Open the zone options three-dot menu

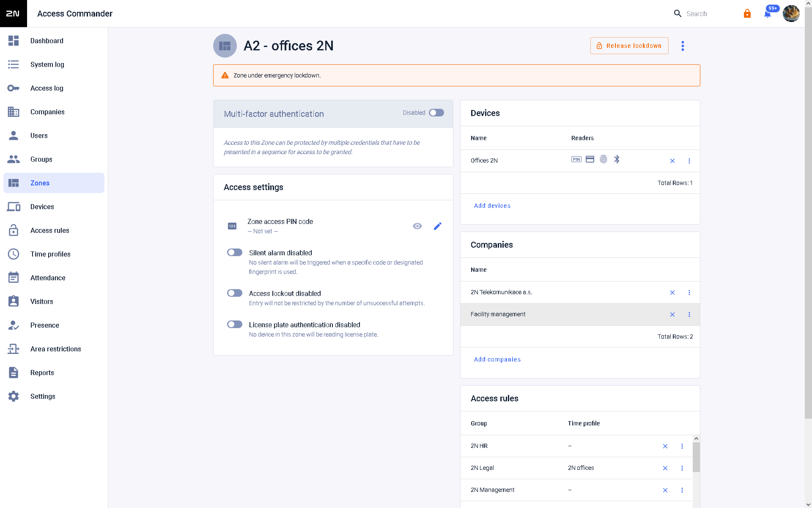coord(683,46)
